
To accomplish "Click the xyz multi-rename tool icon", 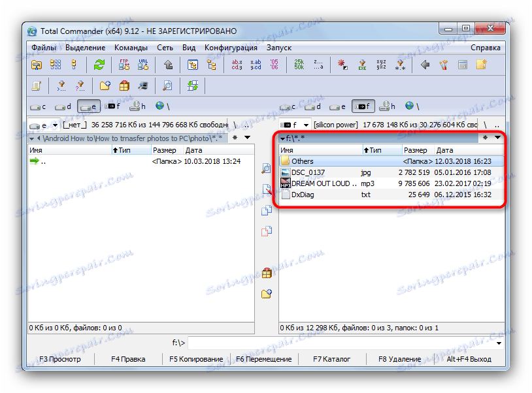I will (x=381, y=65).
